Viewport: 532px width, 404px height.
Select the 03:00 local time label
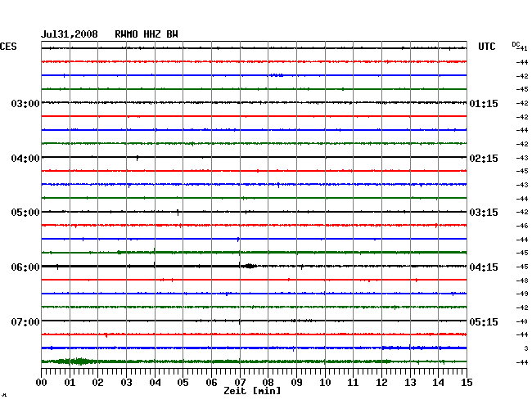coord(25,103)
